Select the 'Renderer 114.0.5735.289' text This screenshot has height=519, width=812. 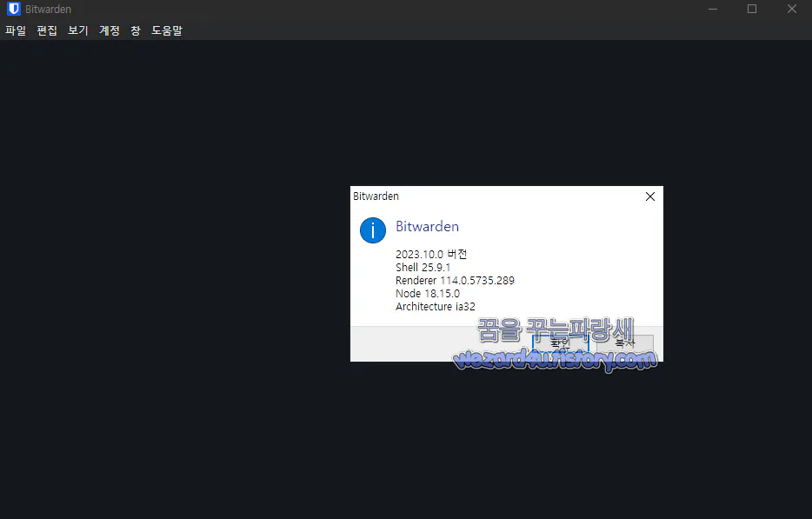click(x=456, y=280)
